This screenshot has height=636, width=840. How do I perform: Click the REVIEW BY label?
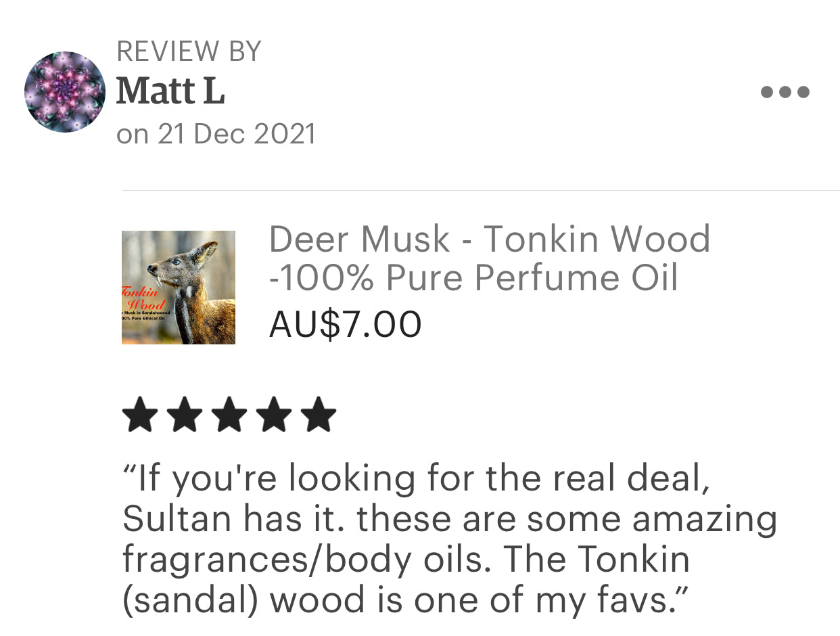click(189, 51)
